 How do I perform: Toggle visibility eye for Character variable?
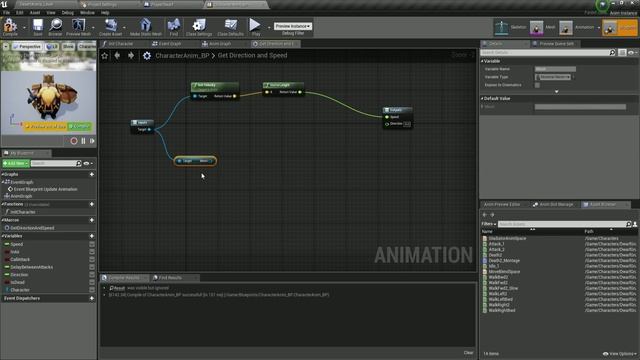point(92,290)
